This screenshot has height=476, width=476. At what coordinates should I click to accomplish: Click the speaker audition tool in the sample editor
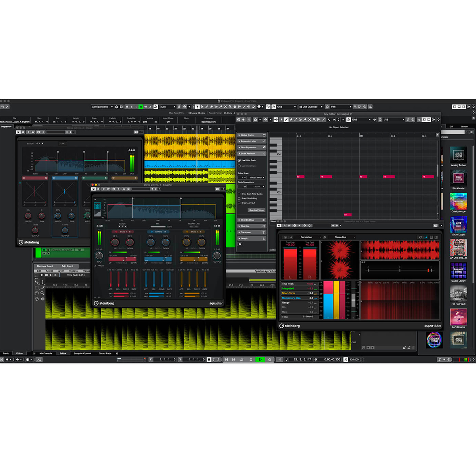[x=42, y=299]
